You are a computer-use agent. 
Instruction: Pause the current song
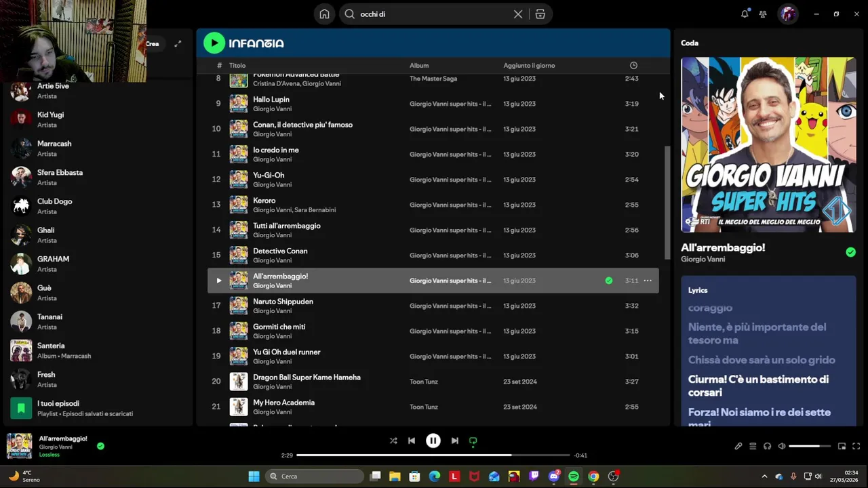433,441
